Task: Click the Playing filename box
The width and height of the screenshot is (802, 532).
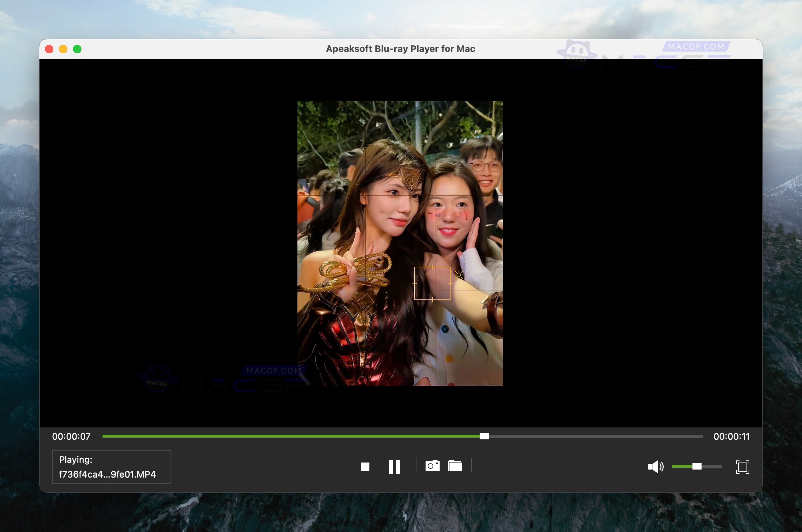Action: (x=112, y=467)
